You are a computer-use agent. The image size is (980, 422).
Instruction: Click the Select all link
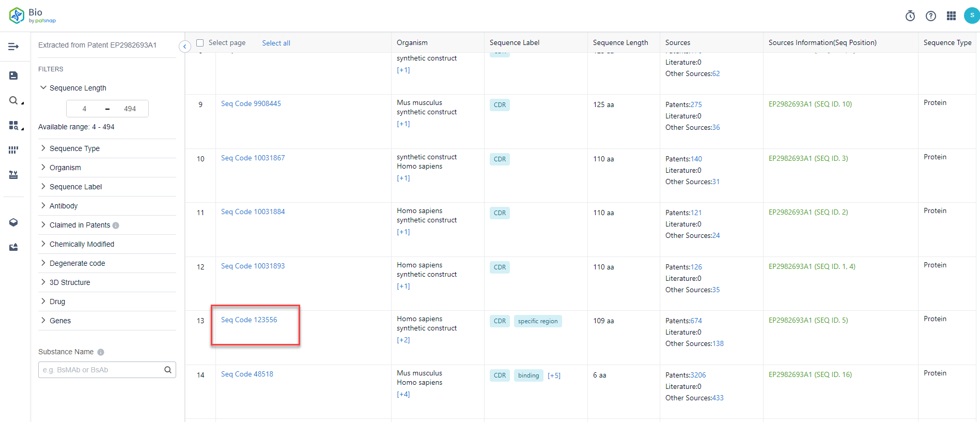[276, 43]
